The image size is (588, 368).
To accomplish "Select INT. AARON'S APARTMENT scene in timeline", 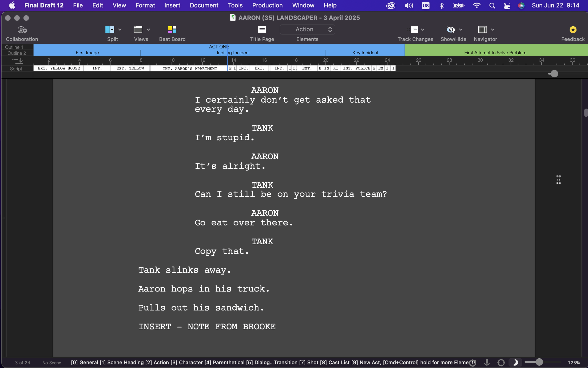I will point(190,69).
